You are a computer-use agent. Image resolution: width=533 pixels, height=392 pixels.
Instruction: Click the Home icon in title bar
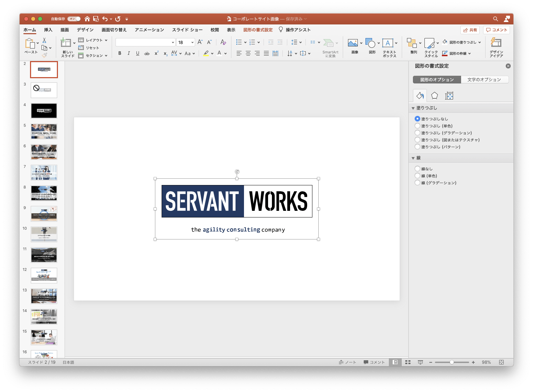tap(87, 19)
